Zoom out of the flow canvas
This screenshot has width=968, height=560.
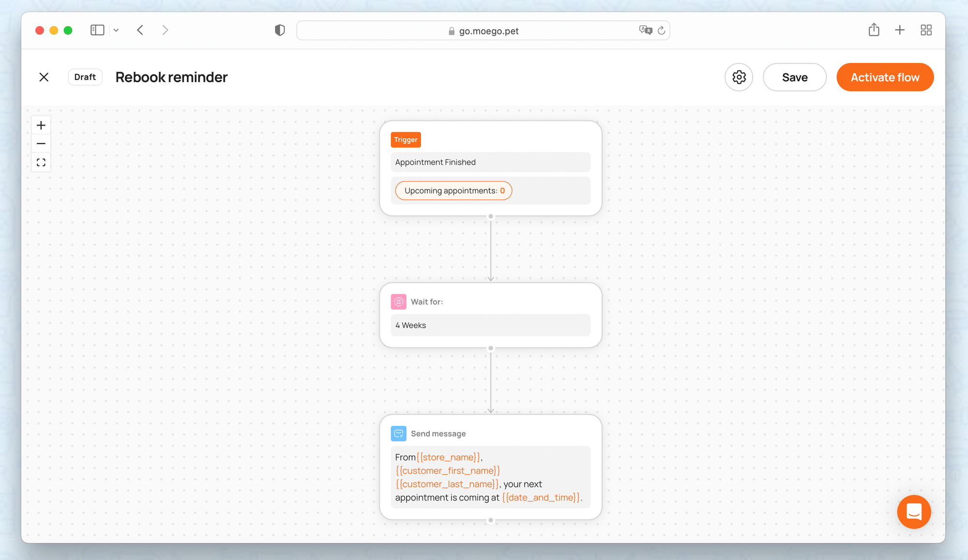[x=41, y=144]
